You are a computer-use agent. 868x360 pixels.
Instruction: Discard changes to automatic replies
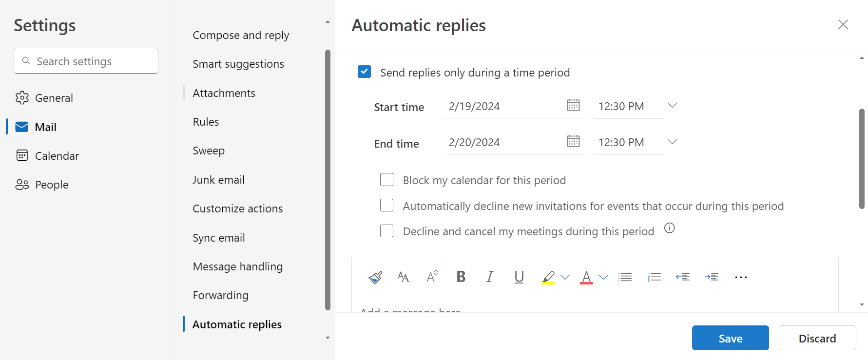click(x=817, y=338)
